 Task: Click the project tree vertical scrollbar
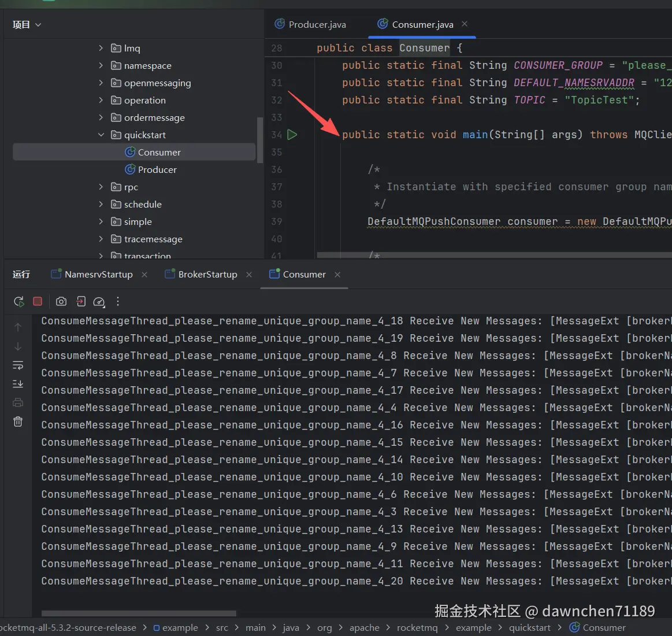tap(259, 140)
